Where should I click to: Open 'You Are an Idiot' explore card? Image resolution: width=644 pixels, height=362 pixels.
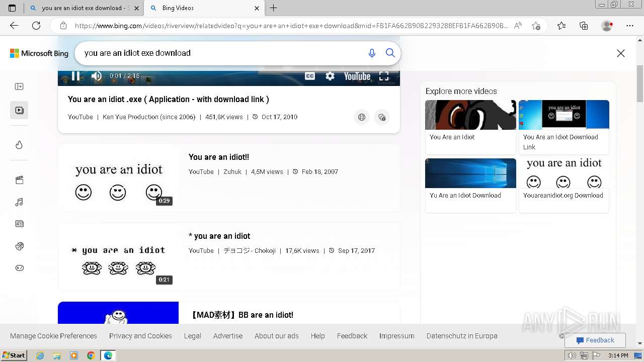470,127
